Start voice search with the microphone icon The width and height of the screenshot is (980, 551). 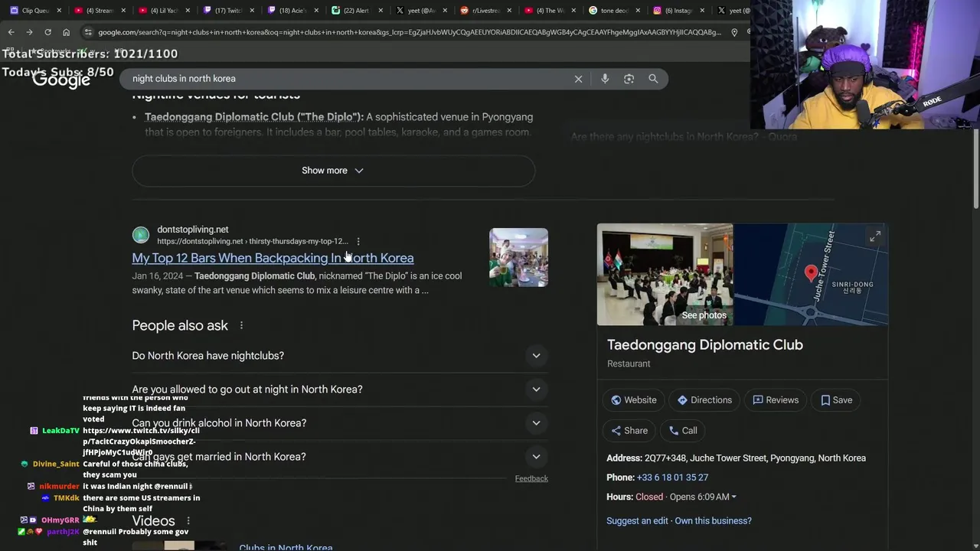605,79
